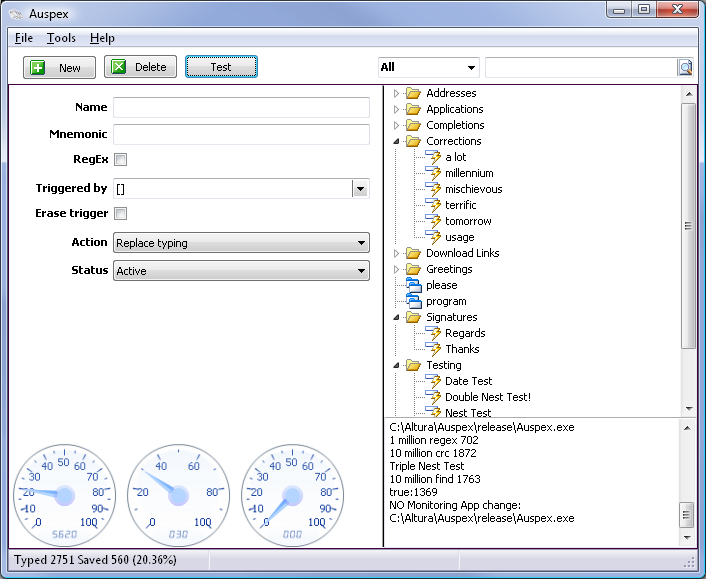This screenshot has height=579, width=706.
Task: Click the Completions folder icon
Action: click(413, 125)
